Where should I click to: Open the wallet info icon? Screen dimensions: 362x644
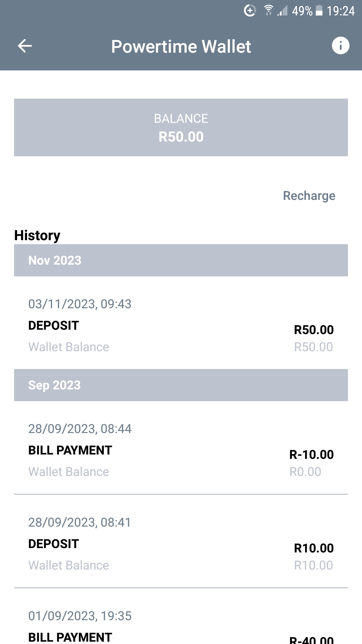[x=340, y=46]
